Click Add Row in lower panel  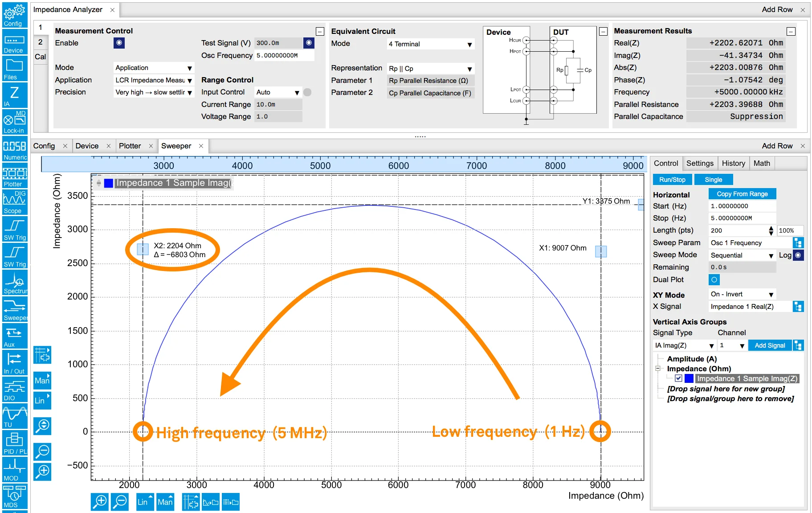(777, 146)
